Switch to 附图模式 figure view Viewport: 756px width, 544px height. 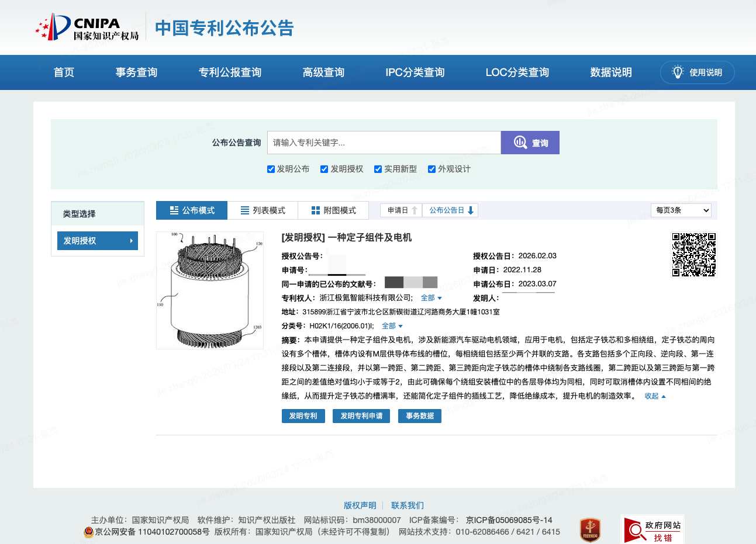pyautogui.click(x=333, y=210)
